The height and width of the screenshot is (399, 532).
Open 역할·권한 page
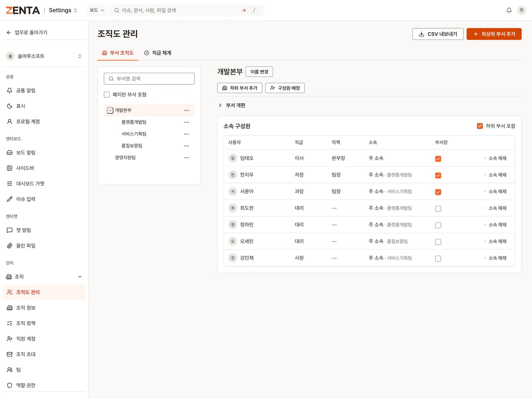point(44,385)
